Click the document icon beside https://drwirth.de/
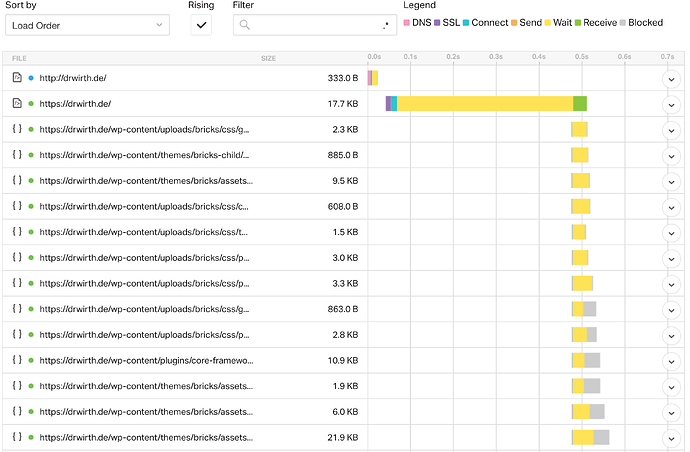Screen dimensions: 690x452 coord(17,103)
